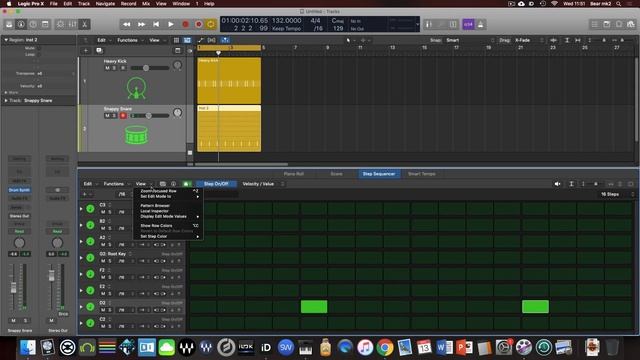Toggle the yellow Cycle button
640x360 pixels.
click(x=211, y=24)
